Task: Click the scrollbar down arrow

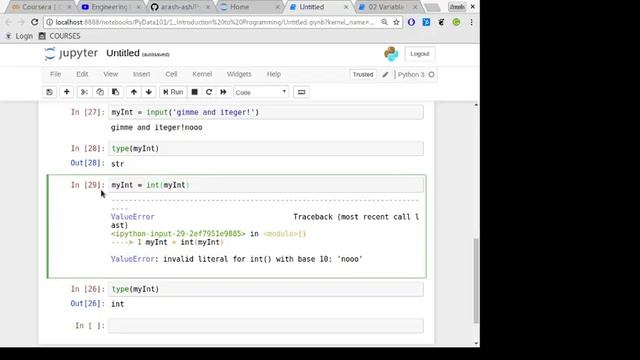Action: (476, 343)
